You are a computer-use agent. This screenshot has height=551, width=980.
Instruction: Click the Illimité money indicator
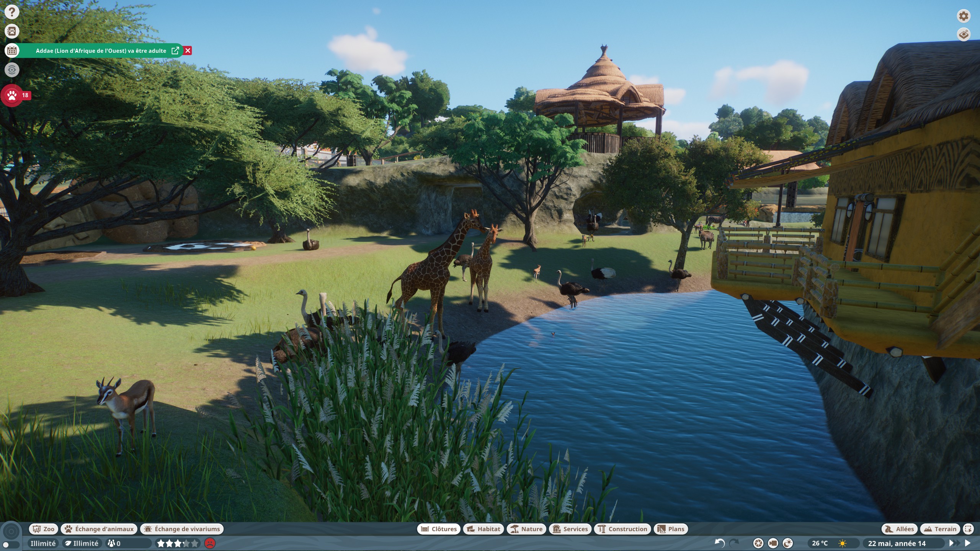pos(43,543)
